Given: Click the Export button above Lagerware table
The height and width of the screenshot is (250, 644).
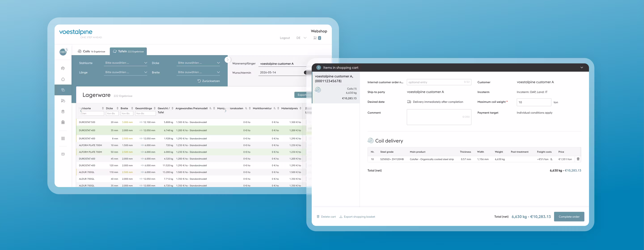Looking at the screenshot, I should [x=301, y=95].
